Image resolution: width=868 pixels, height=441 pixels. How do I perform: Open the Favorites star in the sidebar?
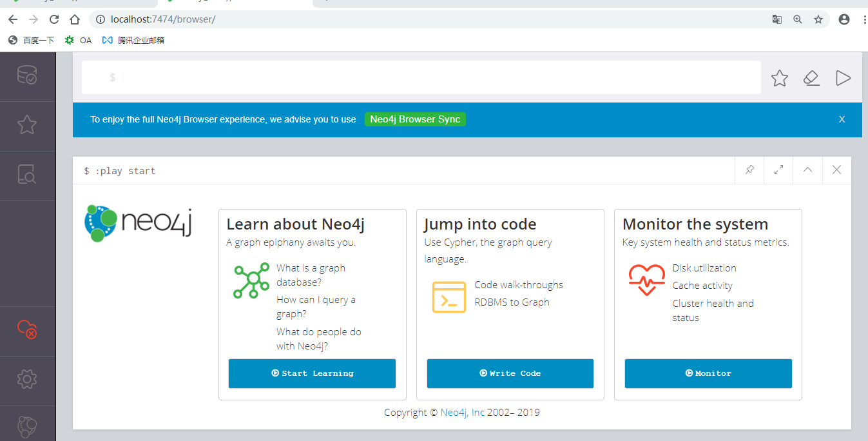pyautogui.click(x=27, y=124)
